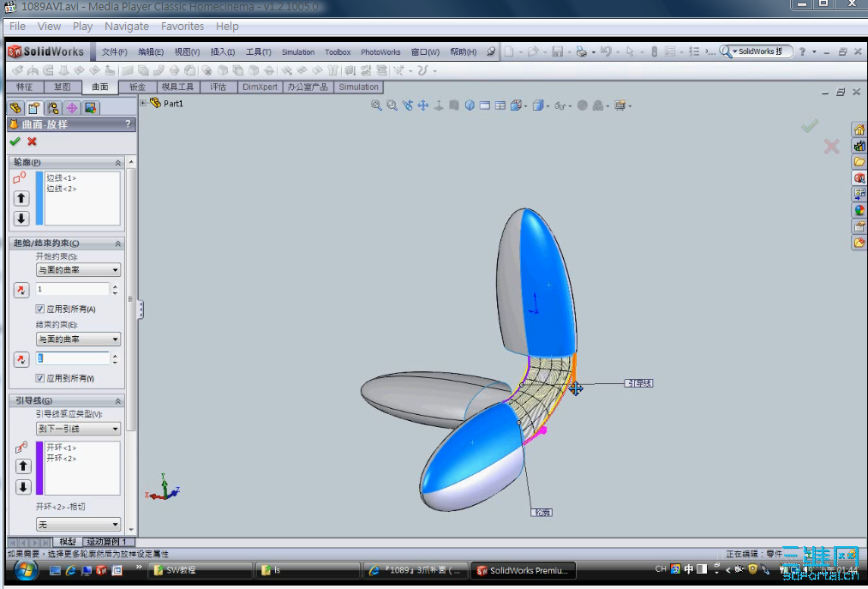Toggle the 应用到所有(A) checkbox
Image resolution: width=868 pixels, height=589 pixels.
40,309
